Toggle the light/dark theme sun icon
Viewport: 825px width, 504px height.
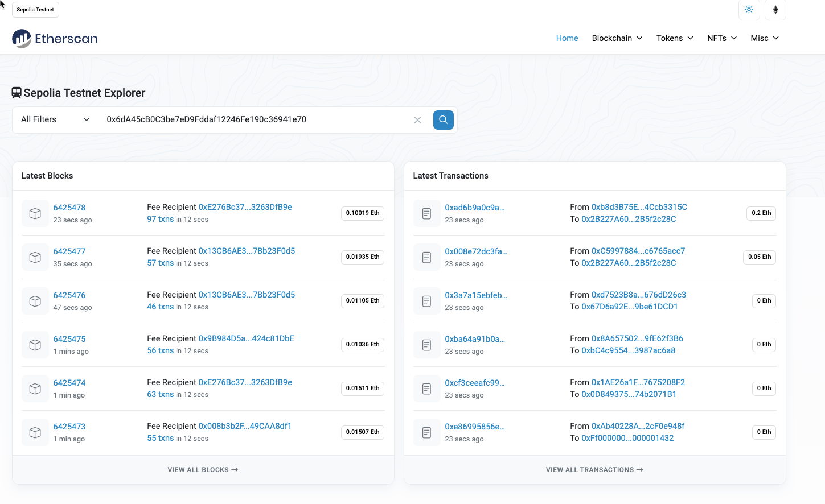pyautogui.click(x=749, y=10)
